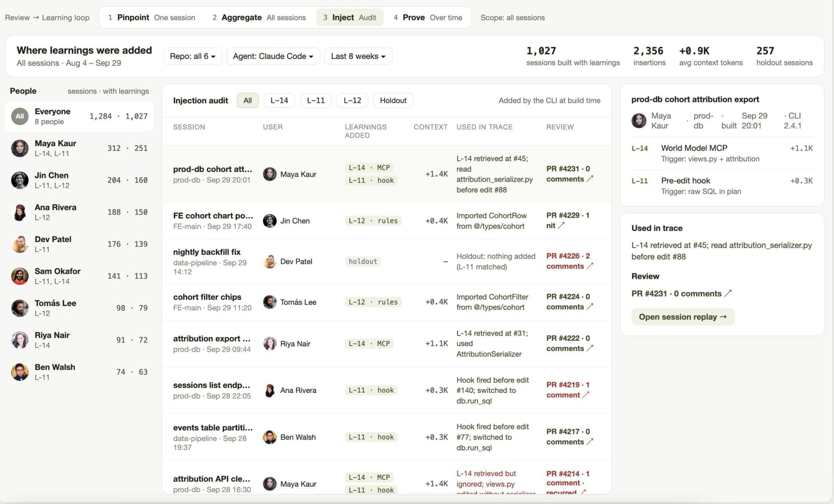This screenshot has width=834, height=504.
Task: Click the 'holdout' tag in Dev Patel row
Action: [363, 261]
